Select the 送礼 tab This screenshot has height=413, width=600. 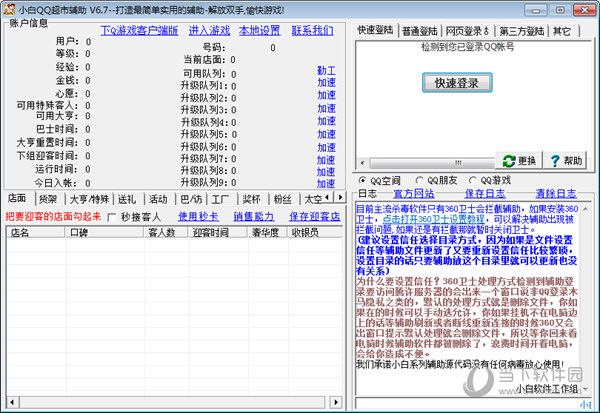click(x=127, y=199)
